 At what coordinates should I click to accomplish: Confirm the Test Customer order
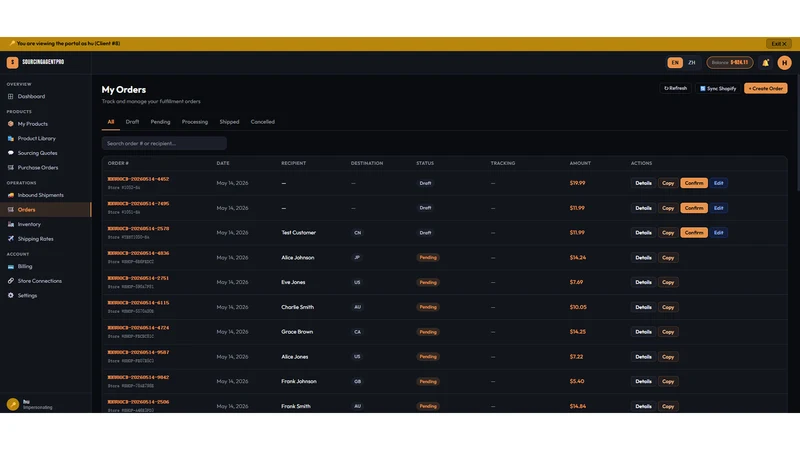point(693,233)
